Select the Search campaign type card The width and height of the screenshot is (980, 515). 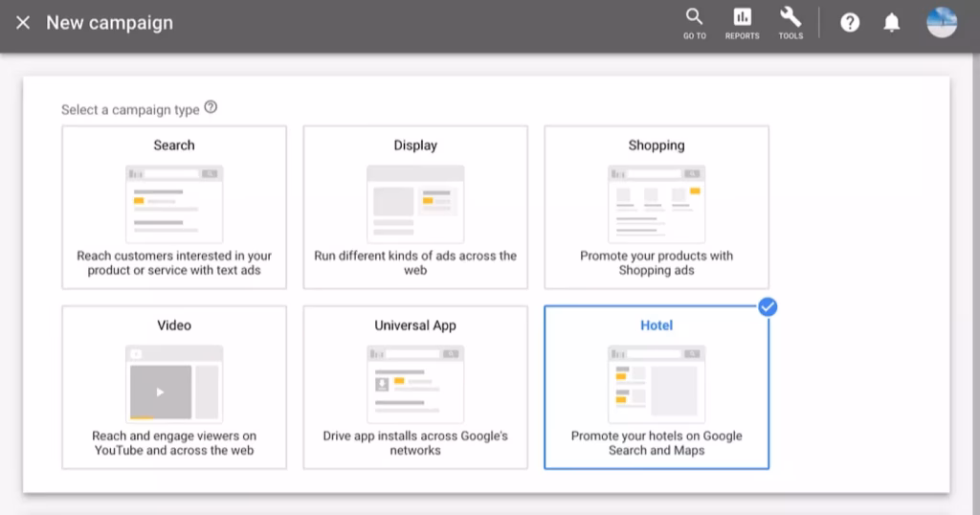pos(174,207)
